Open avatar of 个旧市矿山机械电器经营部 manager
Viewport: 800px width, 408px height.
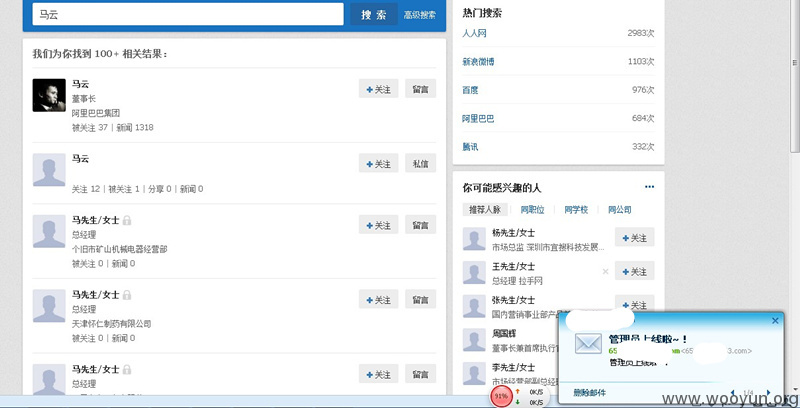pyautogui.click(x=49, y=231)
